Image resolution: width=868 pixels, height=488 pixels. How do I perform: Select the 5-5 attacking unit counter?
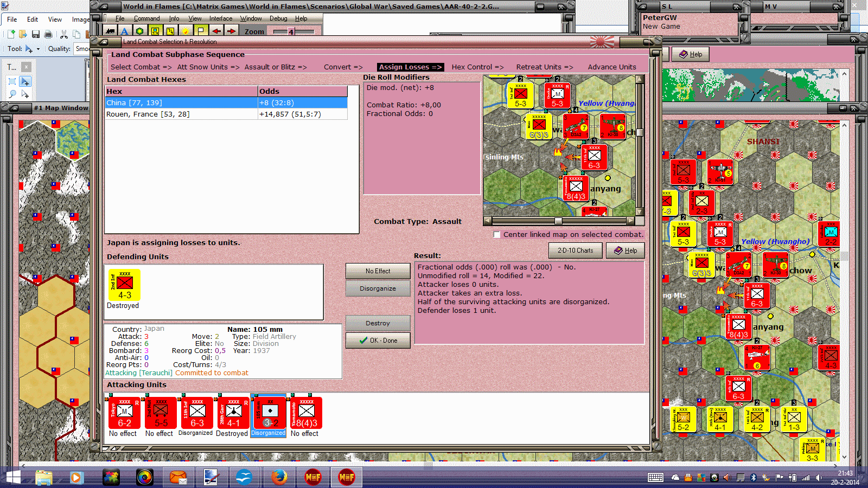click(161, 413)
